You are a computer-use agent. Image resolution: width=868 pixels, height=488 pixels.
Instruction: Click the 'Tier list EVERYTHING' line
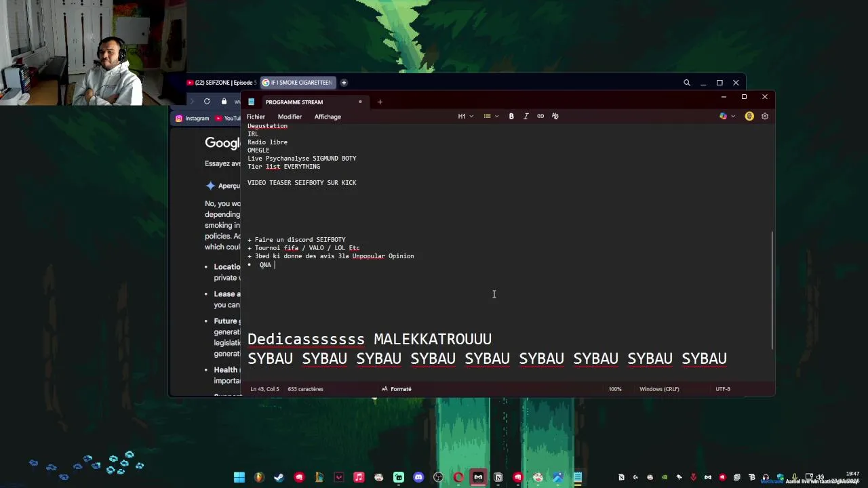[x=283, y=167]
